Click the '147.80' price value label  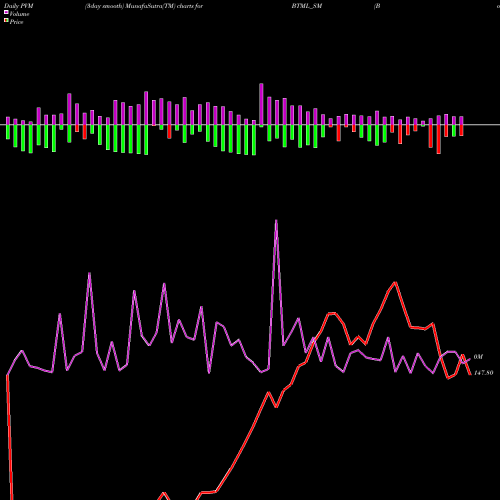coord(483,373)
